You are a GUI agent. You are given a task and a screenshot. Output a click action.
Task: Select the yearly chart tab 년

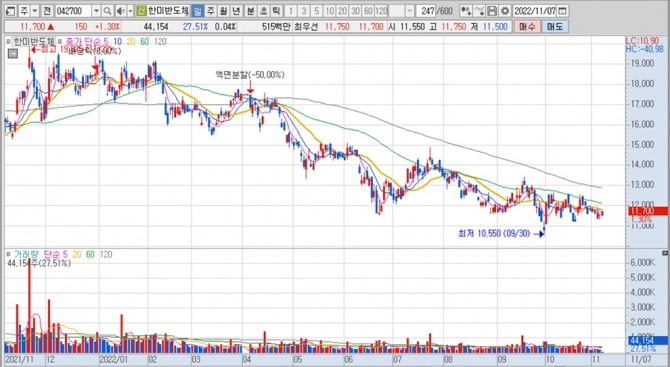click(236, 11)
